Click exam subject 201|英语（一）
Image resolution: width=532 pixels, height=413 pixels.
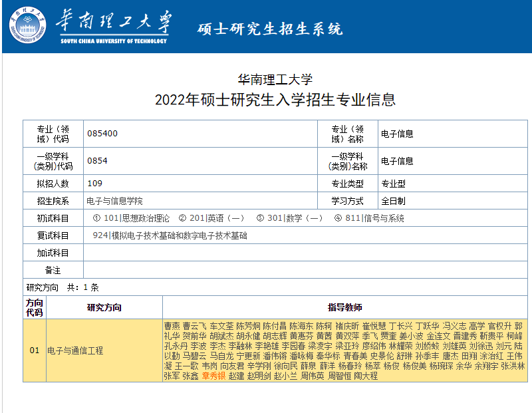[217, 218]
